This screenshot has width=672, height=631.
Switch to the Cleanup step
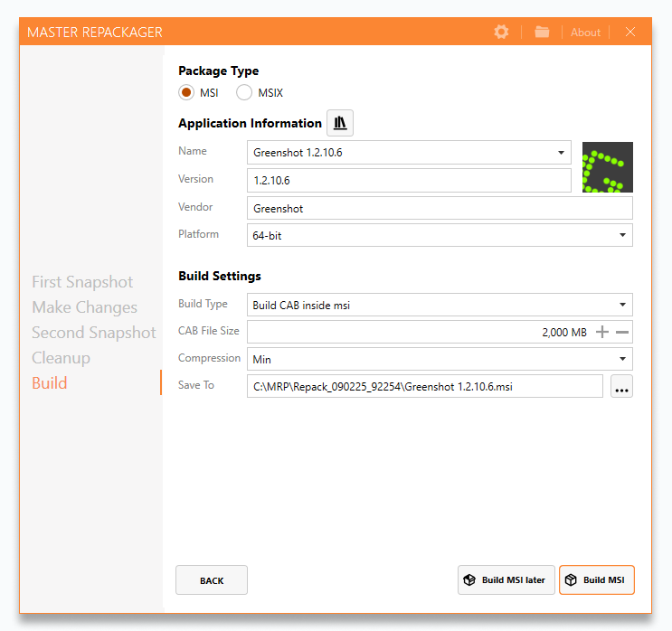click(x=61, y=358)
